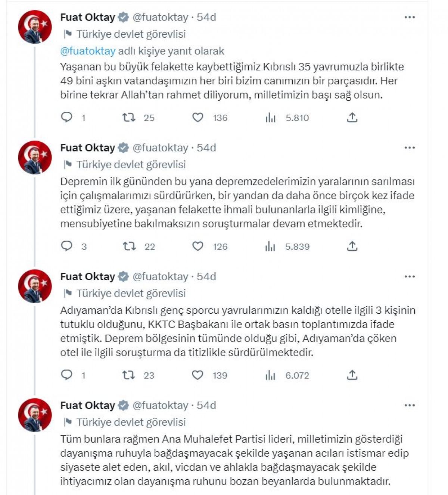Image resolution: width=448 pixels, height=495 pixels.
Task: Open more options on the first tweet
Action: [x=410, y=17]
